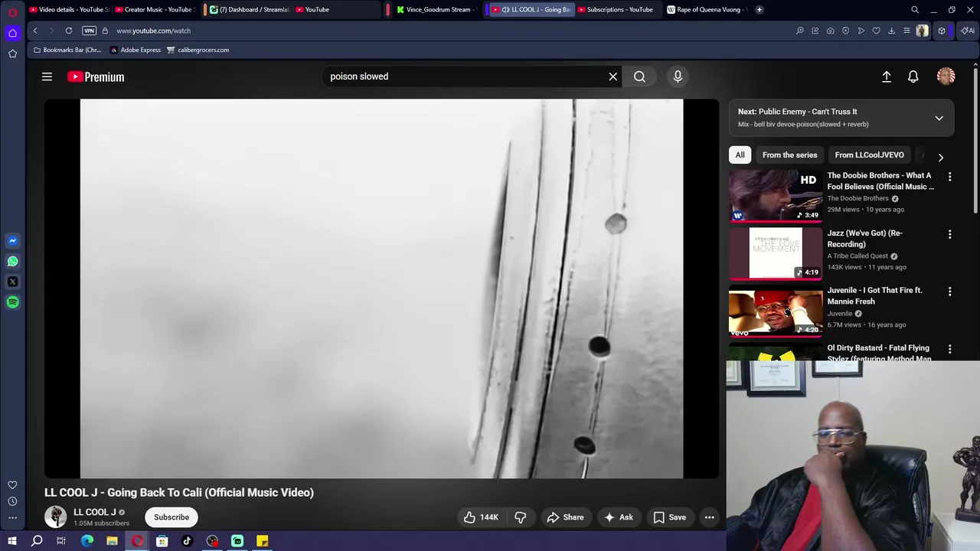Image resolution: width=980 pixels, height=551 pixels.
Task: Go to YouTube Premium home logo
Action: pyautogui.click(x=96, y=77)
